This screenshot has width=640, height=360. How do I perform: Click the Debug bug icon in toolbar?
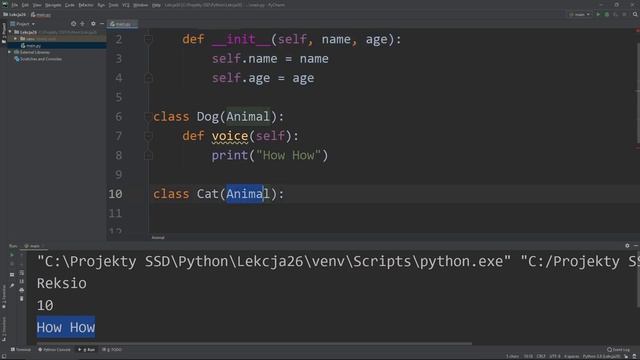607,15
